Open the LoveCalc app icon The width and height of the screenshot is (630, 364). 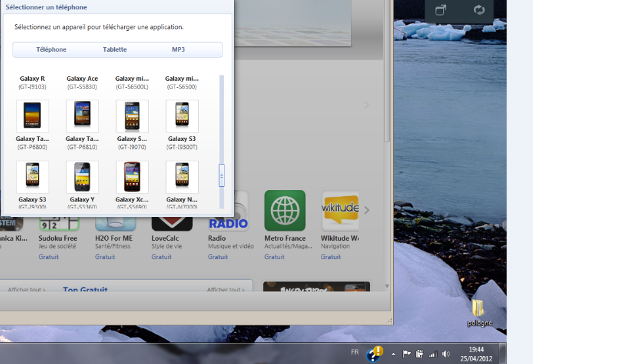point(172,224)
